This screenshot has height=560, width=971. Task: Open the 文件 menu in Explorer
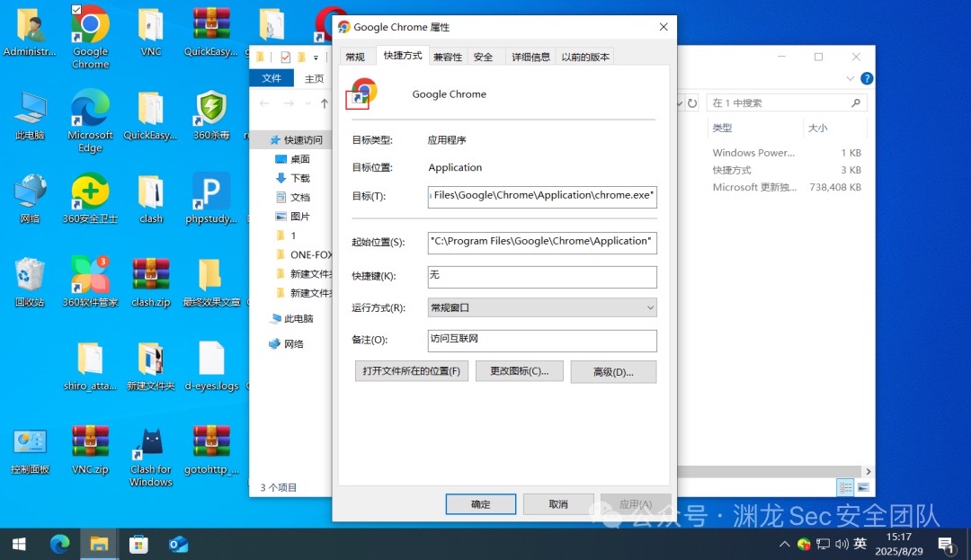pos(272,78)
